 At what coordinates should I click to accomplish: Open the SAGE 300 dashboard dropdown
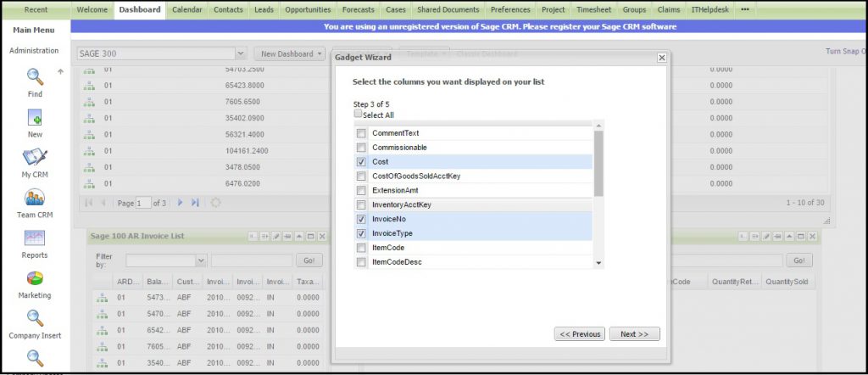[241, 53]
